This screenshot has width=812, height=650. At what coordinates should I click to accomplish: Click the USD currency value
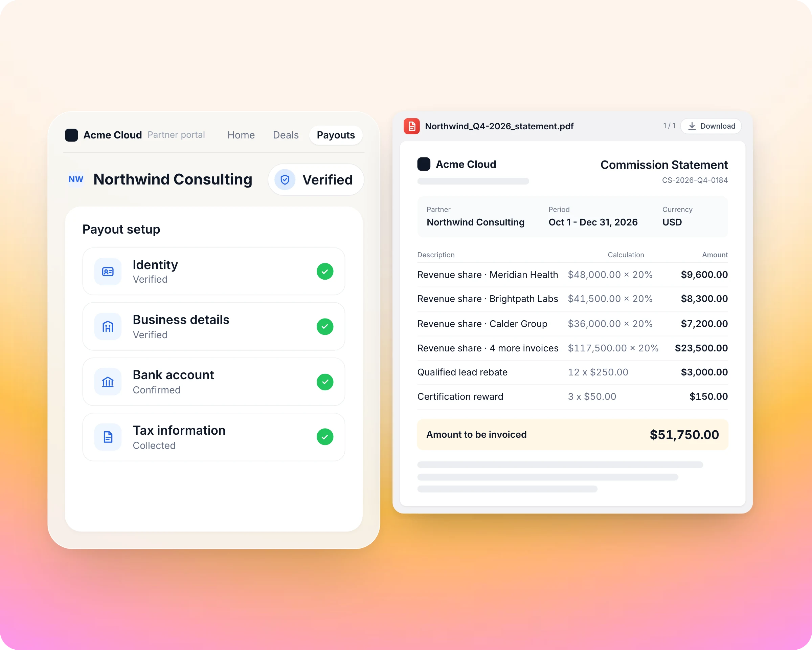click(672, 222)
